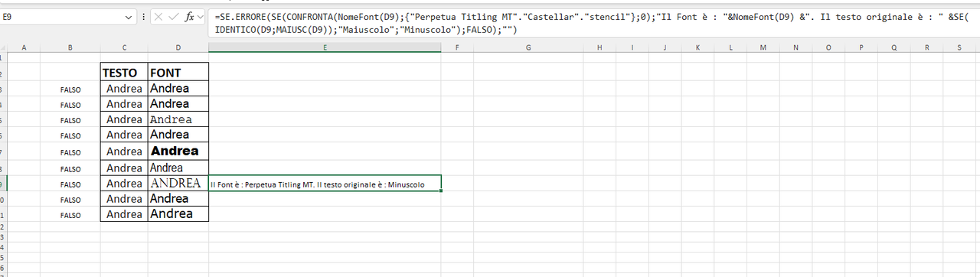Click into the Name Box showing E9
980x277 pixels.
point(63,16)
